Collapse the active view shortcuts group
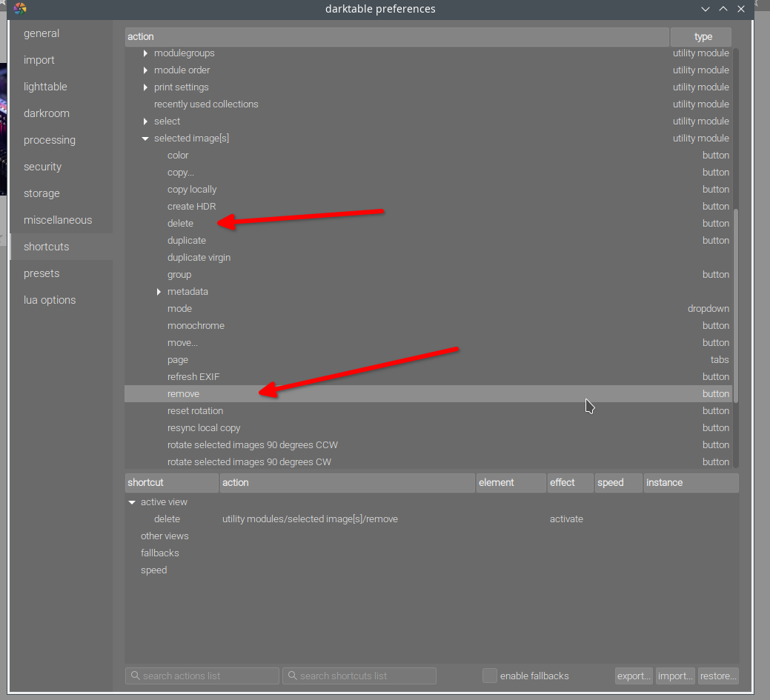 tap(132, 501)
